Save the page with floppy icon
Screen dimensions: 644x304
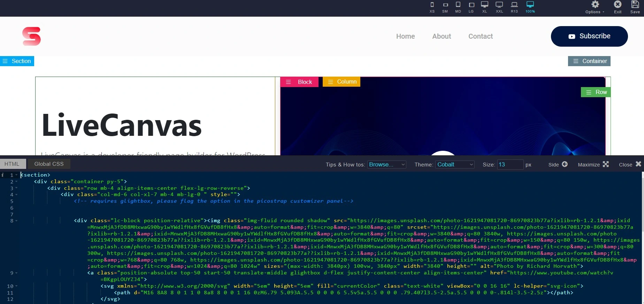click(x=635, y=7)
